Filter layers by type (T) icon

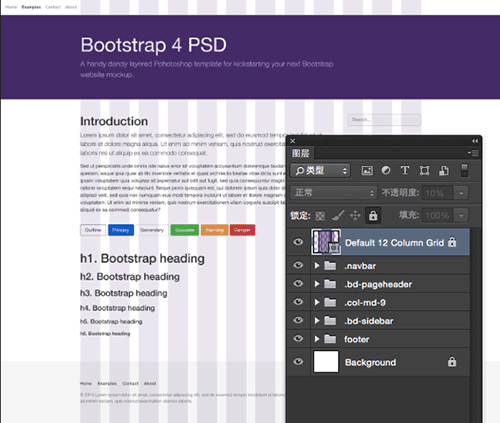[x=405, y=171]
